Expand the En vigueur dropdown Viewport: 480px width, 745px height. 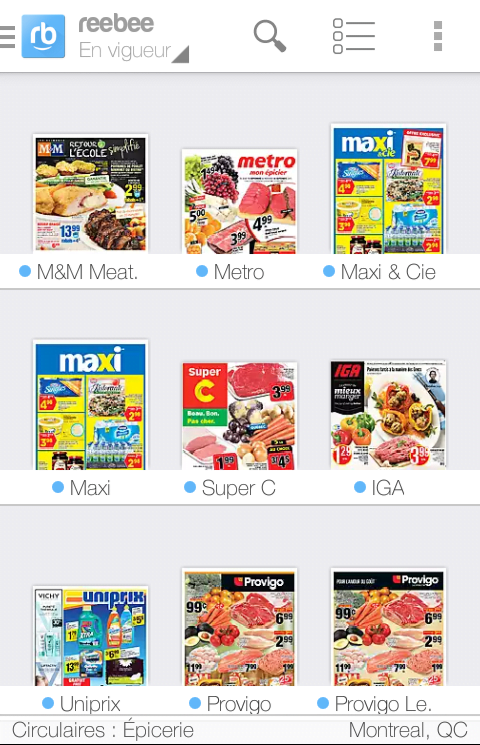(134, 50)
